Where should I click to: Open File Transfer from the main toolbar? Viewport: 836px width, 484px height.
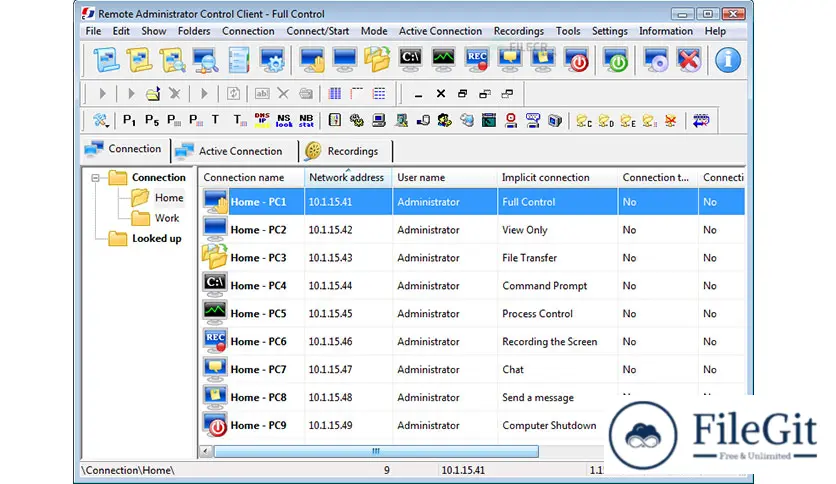377,60
